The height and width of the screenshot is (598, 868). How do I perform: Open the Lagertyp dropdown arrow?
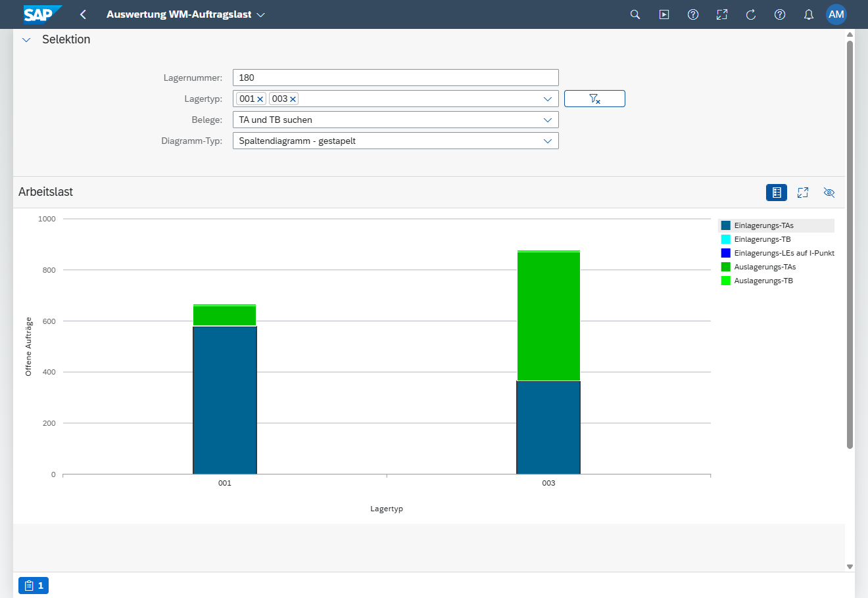tap(548, 99)
